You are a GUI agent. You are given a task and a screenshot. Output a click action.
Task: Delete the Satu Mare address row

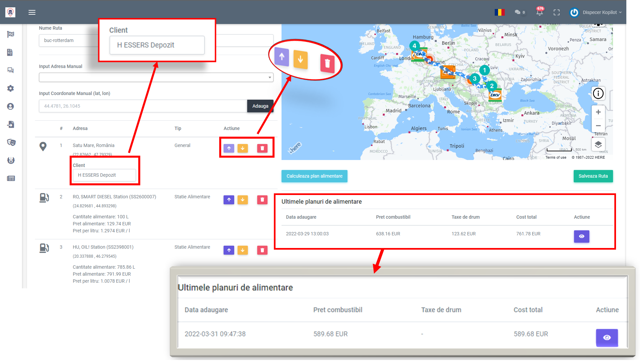pos(262,148)
